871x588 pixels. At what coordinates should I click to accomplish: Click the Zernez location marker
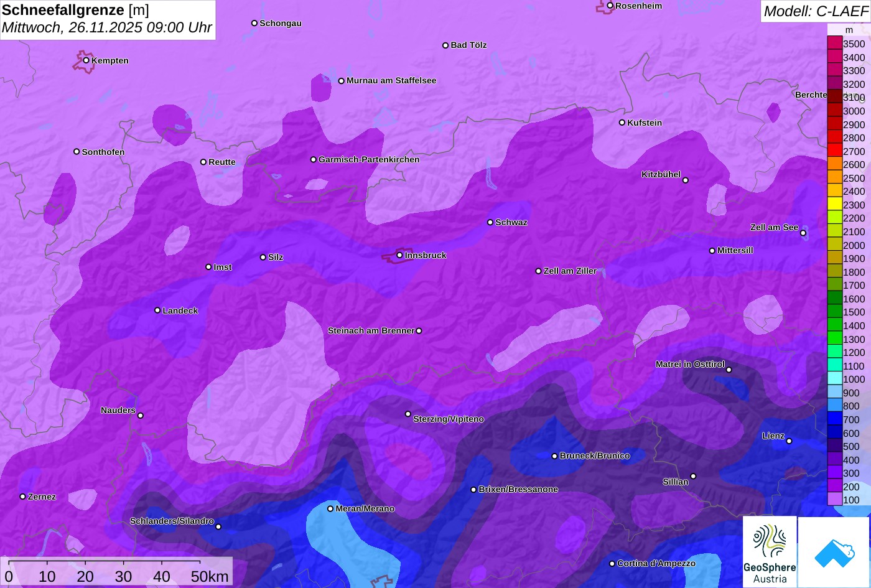(23, 497)
